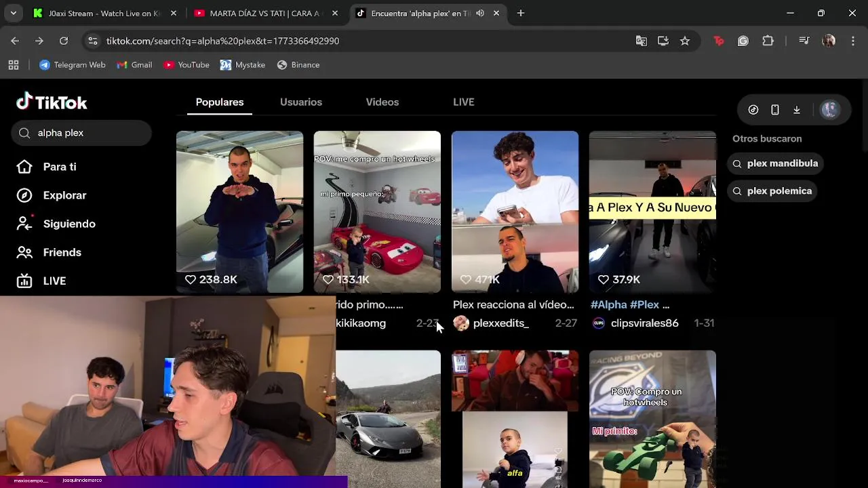
Task: Open the media control icon in Chrome toolbar
Action: tap(804, 41)
